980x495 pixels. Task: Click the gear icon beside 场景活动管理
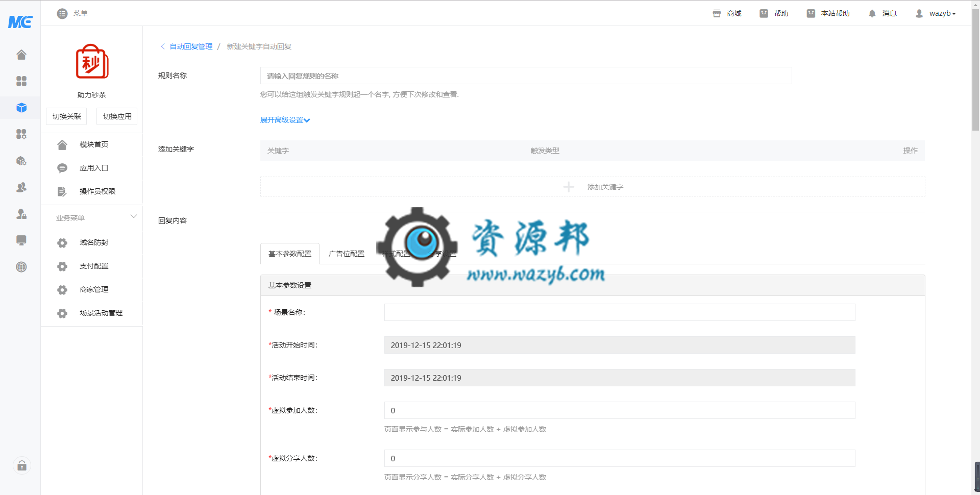click(x=62, y=313)
